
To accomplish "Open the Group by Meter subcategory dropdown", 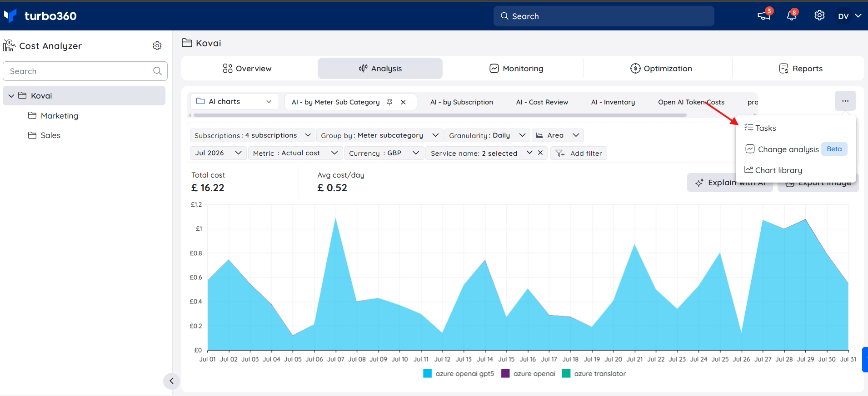I will [x=379, y=135].
